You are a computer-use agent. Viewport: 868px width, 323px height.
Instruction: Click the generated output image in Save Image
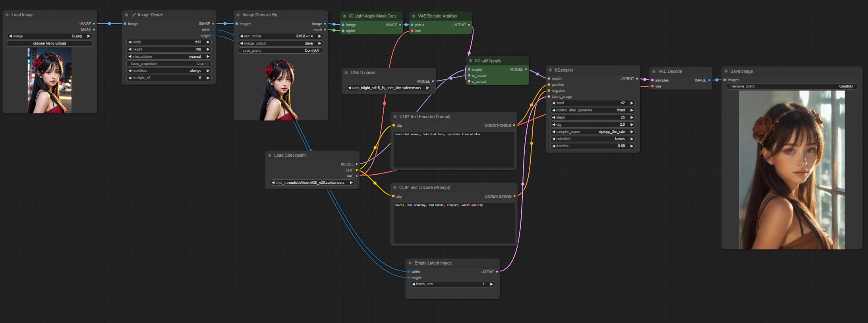[791, 170]
